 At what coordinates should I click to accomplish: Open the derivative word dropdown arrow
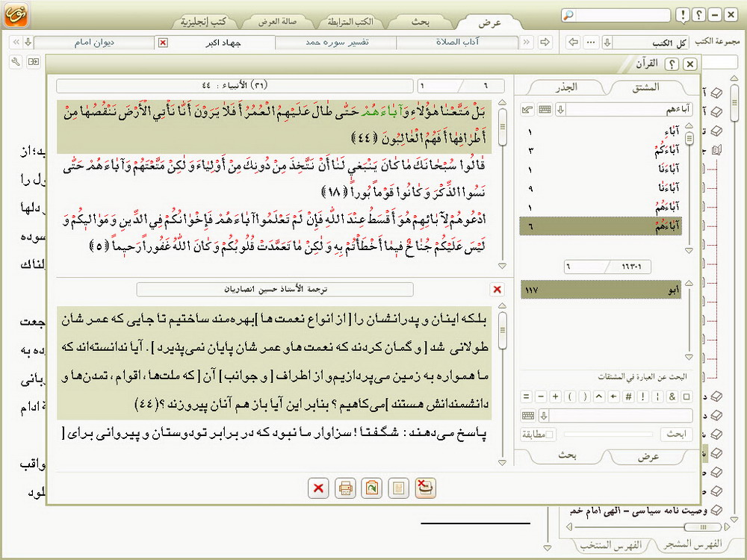coord(561,110)
